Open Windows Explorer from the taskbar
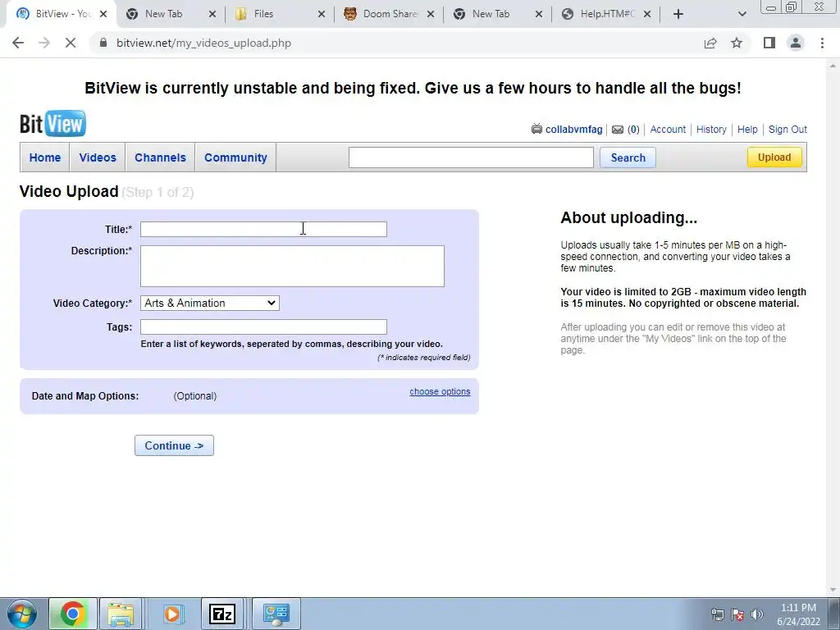Image resolution: width=840 pixels, height=630 pixels. click(121, 614)
